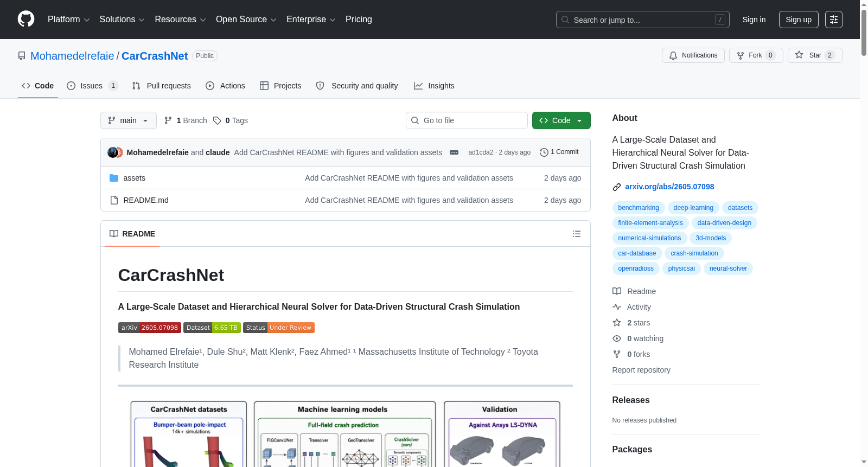Image resolution: width=868 pixels, height=467 pixels.
Task: Click the branch icon beside 1 Branch
Action: coord(168,120)
